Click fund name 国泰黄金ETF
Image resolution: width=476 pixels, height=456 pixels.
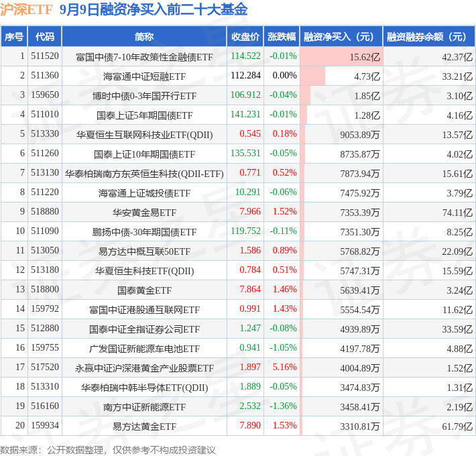(144, 290)
